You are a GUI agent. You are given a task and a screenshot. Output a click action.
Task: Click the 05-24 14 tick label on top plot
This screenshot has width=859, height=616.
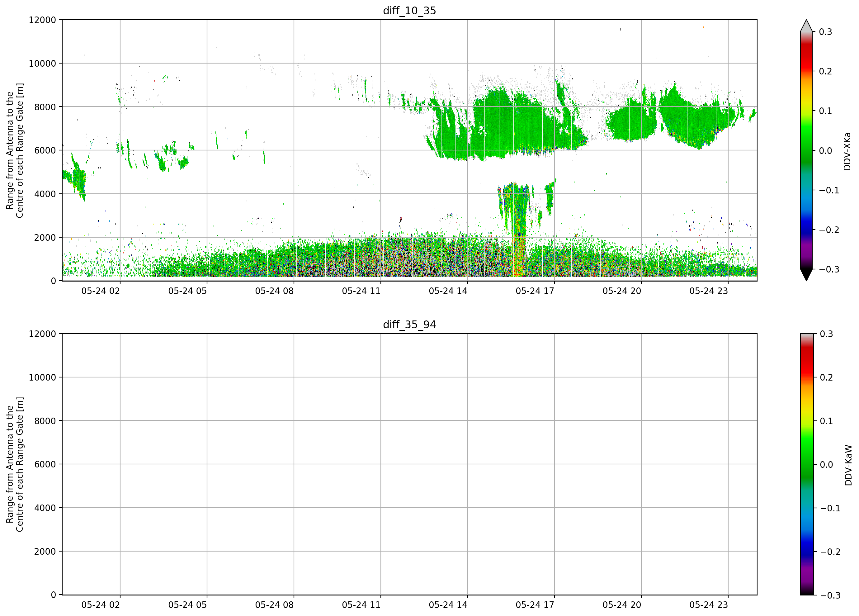point(448,291)
